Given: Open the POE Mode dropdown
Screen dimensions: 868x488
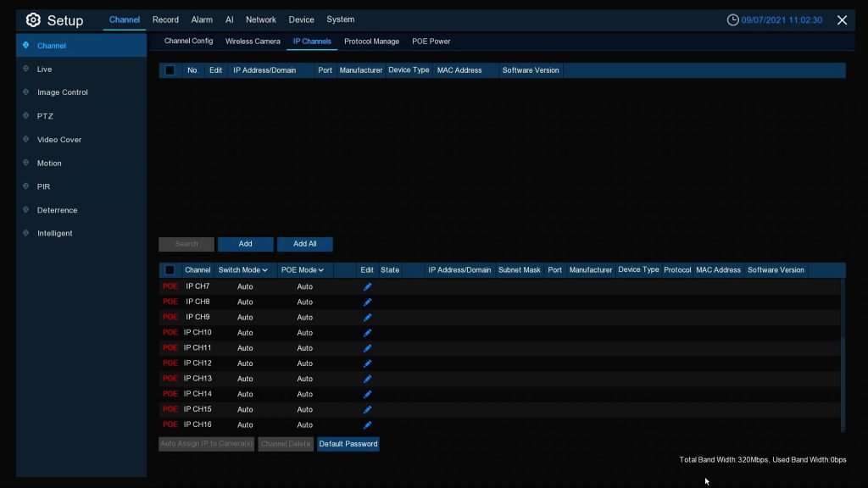Looking at the screenshot, I should [303, 269].
